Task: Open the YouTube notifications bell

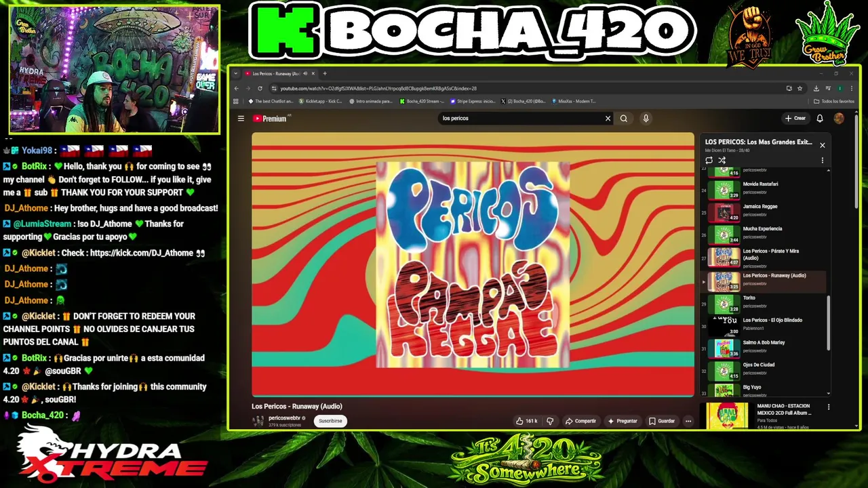Action: 820,119
